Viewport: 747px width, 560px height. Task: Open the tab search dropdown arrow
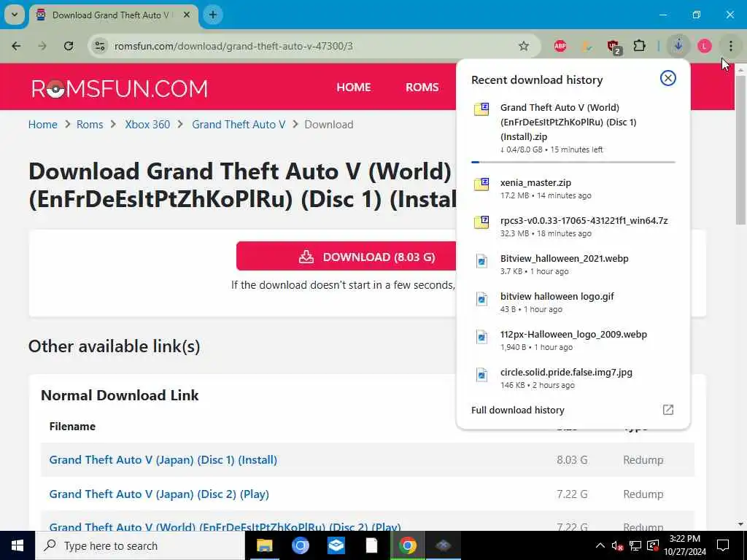(x=15, y=15)
